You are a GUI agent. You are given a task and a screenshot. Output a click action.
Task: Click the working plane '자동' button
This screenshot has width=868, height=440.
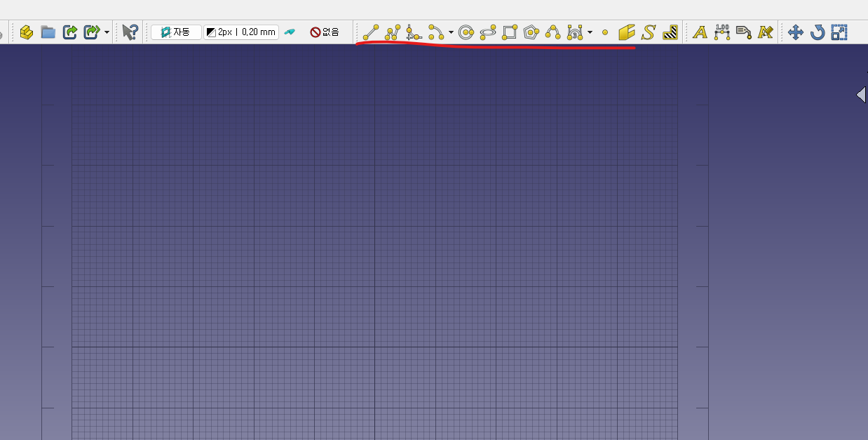176,32
